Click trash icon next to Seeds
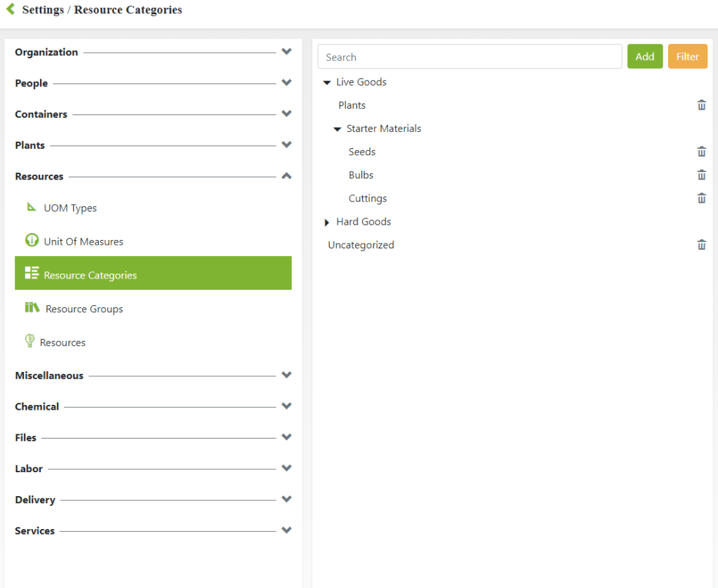This screenshot has height=588, width=718. click(701, 152)
